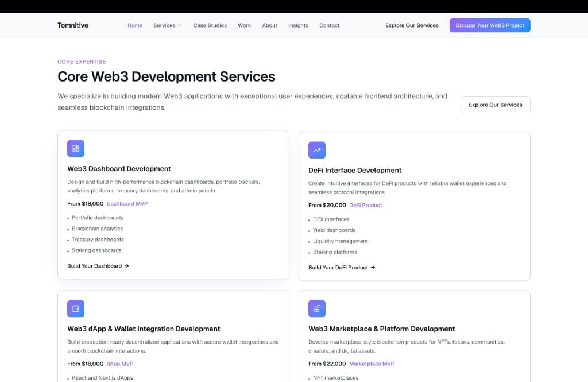Click Web3 dApp & Wallet Integration Development heading
The height and width of the screenshot is (382, 588).
(x=144, y=329)
